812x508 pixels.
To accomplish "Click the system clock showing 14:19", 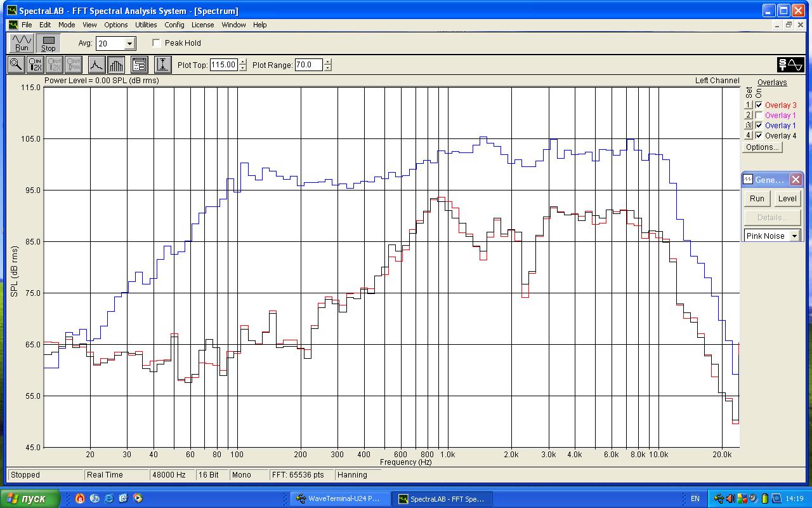I will [x=794, y=498].
